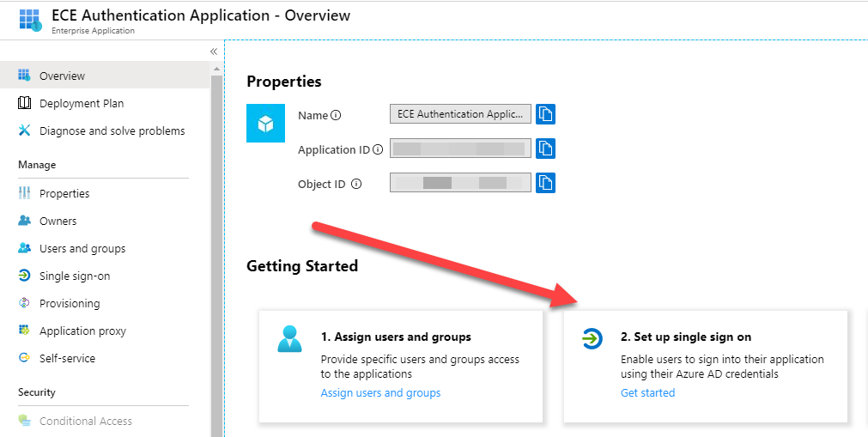
Task: Click the blue application cube logo
Action: coord(265,123)
